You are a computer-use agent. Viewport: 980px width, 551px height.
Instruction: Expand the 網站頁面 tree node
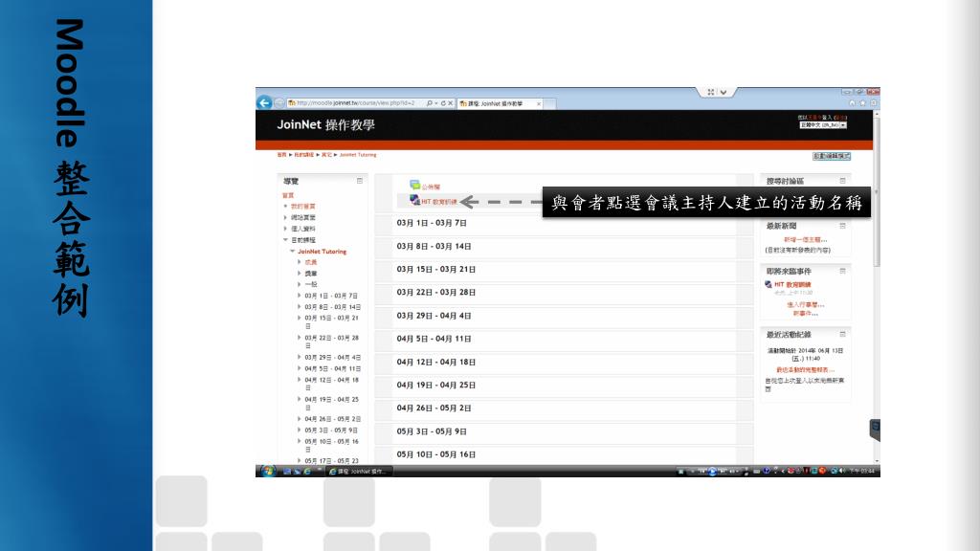tap(285, 217)
